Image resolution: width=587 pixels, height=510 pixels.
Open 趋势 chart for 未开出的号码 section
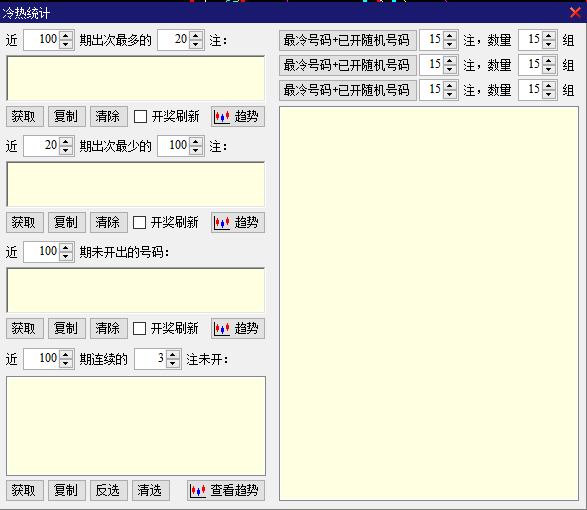238,328
